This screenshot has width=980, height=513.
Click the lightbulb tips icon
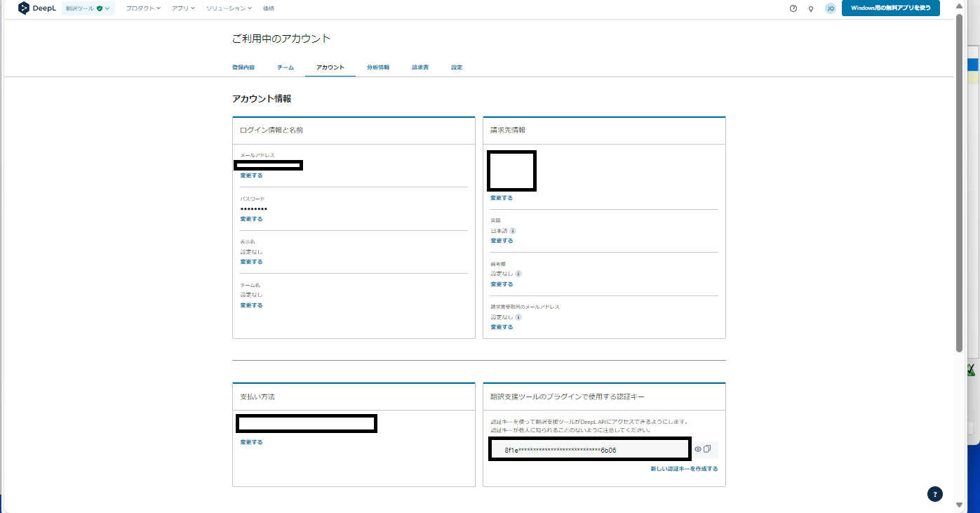[x=811, y=8]
